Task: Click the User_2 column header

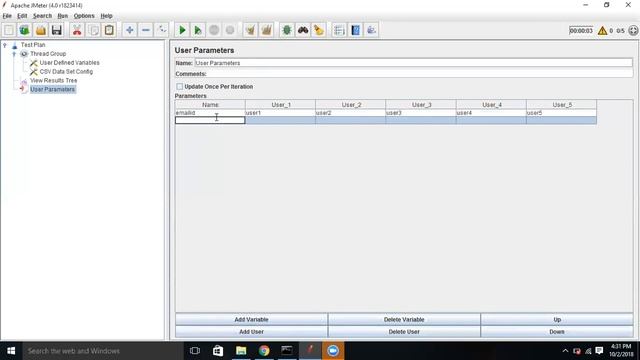Action: (351, 105)
